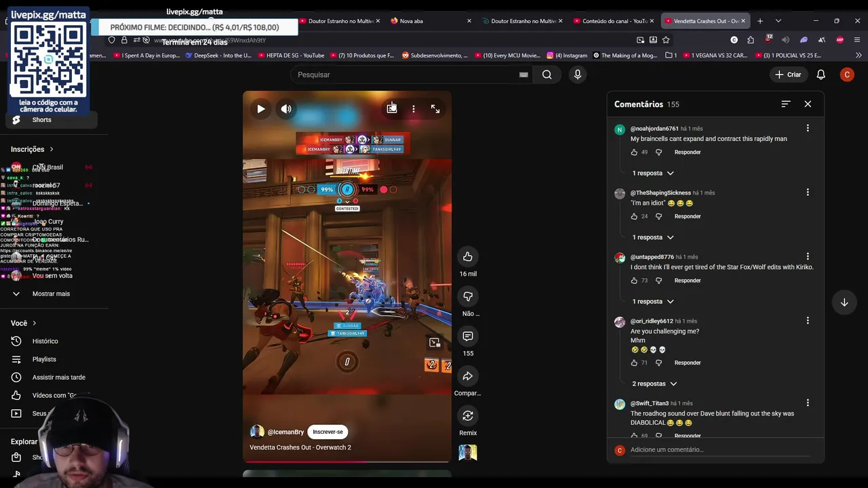Open options for @Swift_Titan3's comment

point(808,403)
